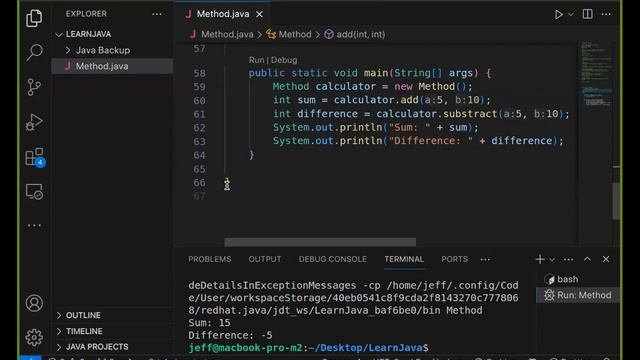The width and height of the screenshot is (640, 360).
Task: Click line number 64 in the gutter
Action: click(199, 155)
